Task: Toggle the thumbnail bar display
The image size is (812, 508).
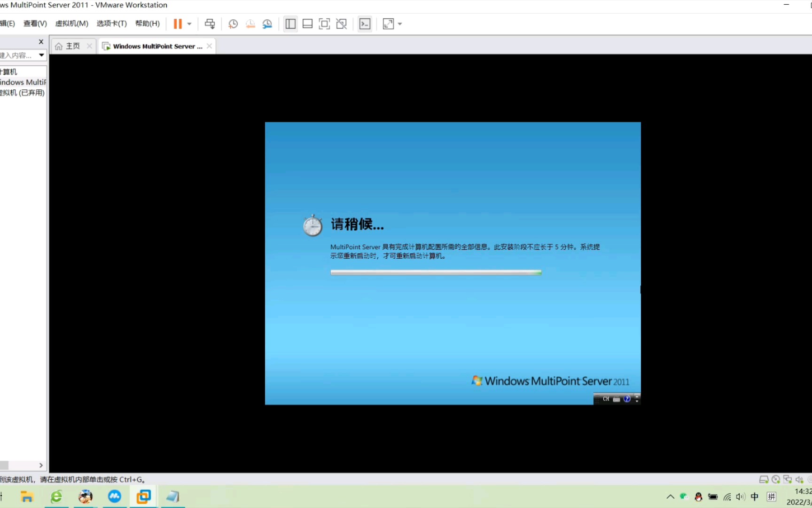Action: click(x=307, y=24)
